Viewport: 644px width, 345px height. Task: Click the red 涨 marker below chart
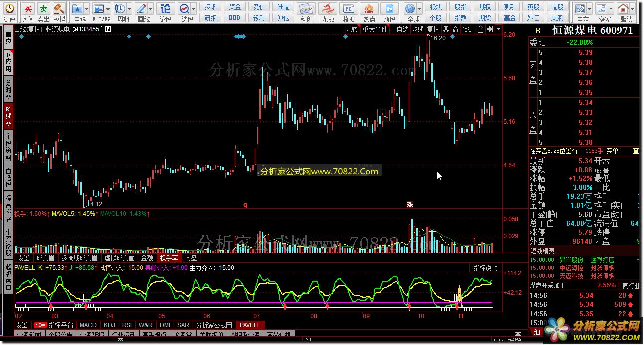click(410, 204)
